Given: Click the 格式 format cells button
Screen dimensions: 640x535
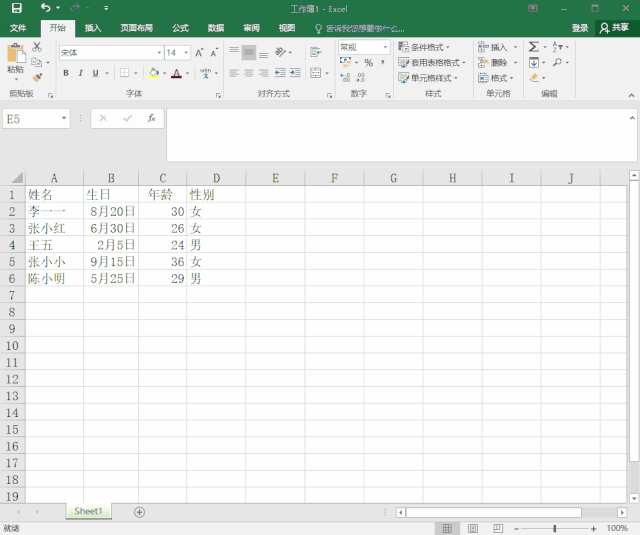Looking at the screenshot, I should point(496,78).
